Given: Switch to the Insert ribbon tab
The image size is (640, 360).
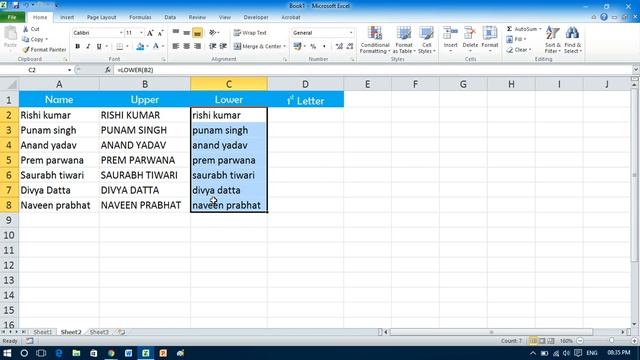Looking at the screenshot, I should [67, 18].
